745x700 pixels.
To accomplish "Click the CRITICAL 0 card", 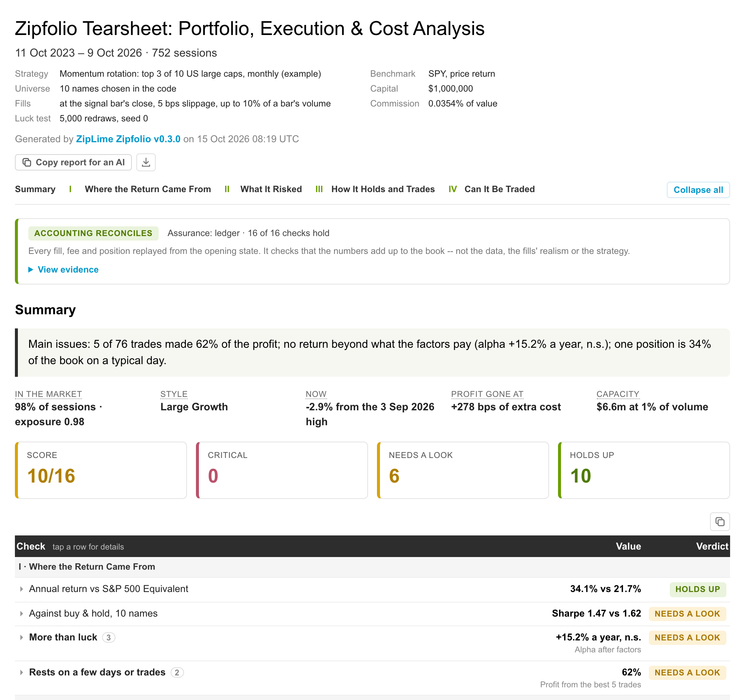I will click(x=282, y=470).
